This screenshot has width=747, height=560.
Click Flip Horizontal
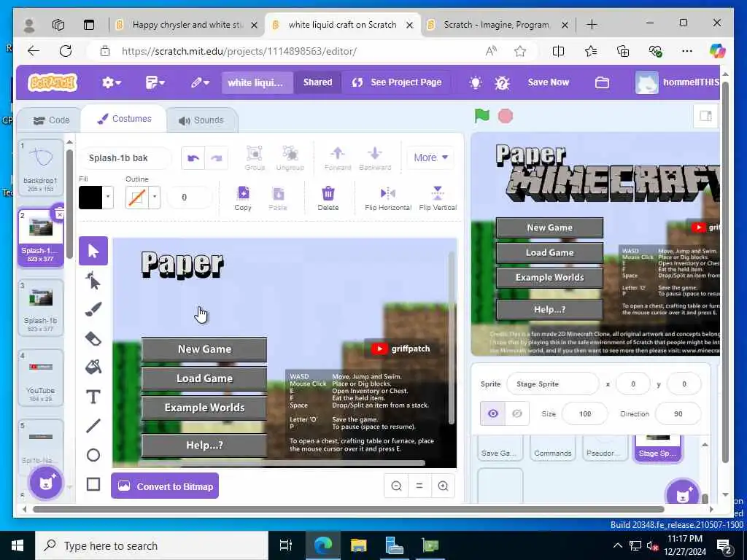click(388, 198)
